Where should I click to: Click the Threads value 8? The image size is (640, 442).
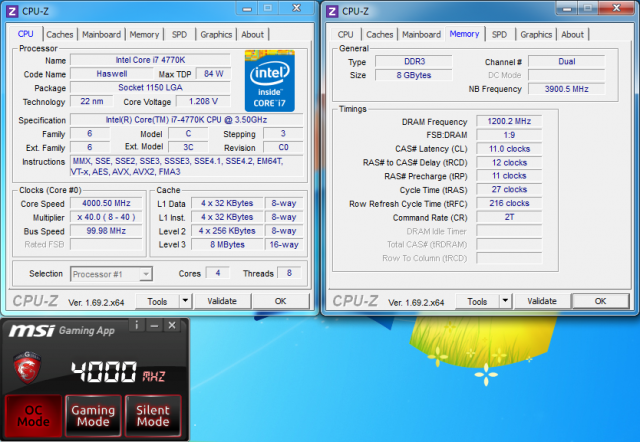[x=289, y=273]
